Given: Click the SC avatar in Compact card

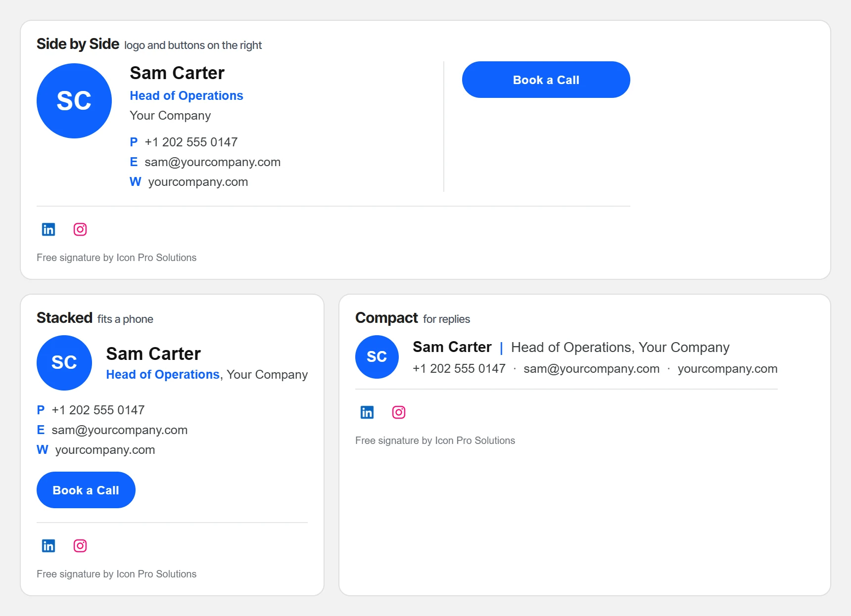Looking at the screenshot, I should pyautogui.click(x=377, y=357).
